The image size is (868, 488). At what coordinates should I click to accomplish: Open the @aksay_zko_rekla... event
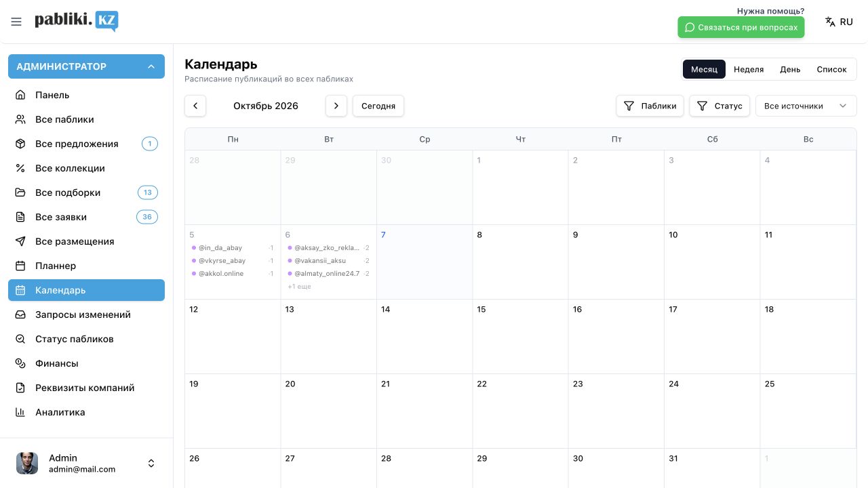(x=328, y=248)
